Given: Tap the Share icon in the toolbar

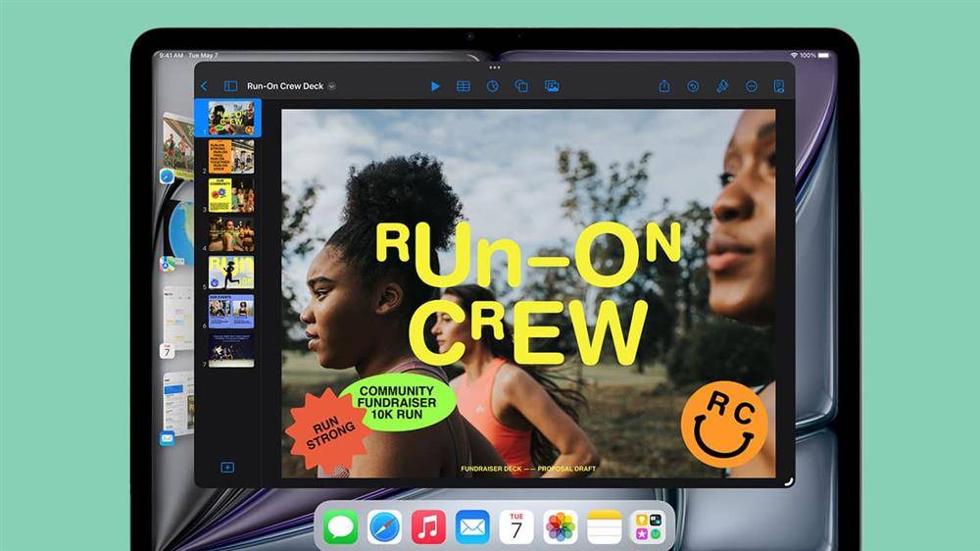Looking at the screenshot, I should 664,85.
